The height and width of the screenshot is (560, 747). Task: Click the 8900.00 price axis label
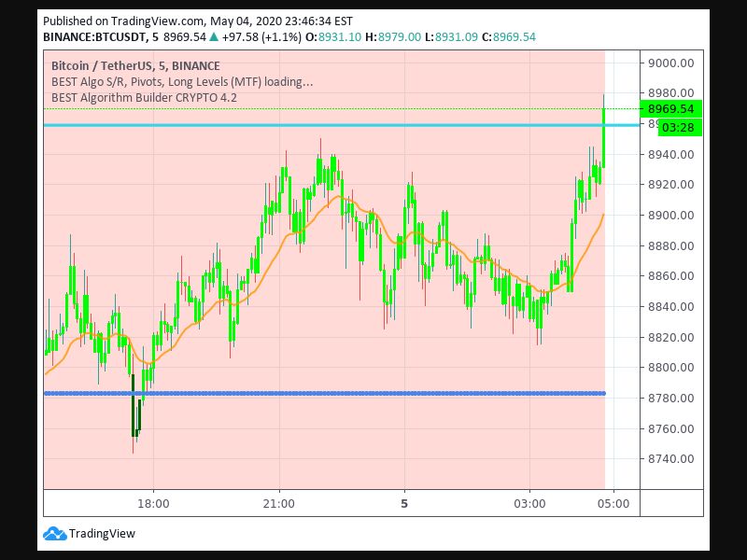click(x=670, y=216)
